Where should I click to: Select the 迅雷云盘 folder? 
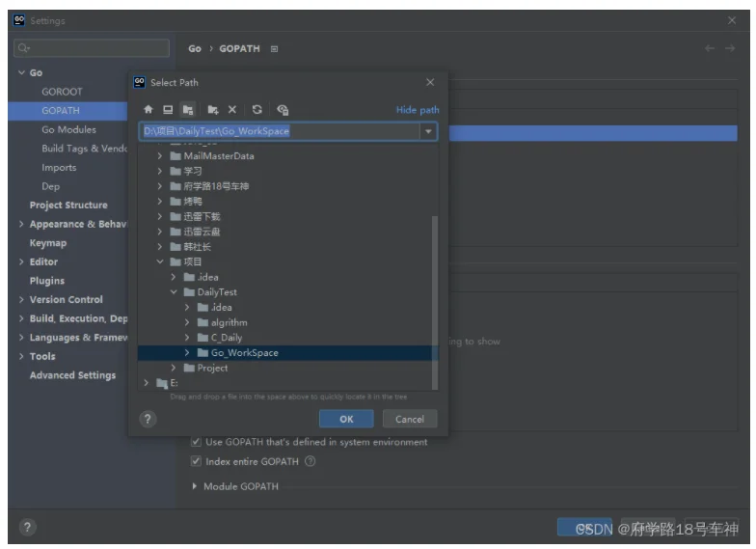[x=202, y=232]
